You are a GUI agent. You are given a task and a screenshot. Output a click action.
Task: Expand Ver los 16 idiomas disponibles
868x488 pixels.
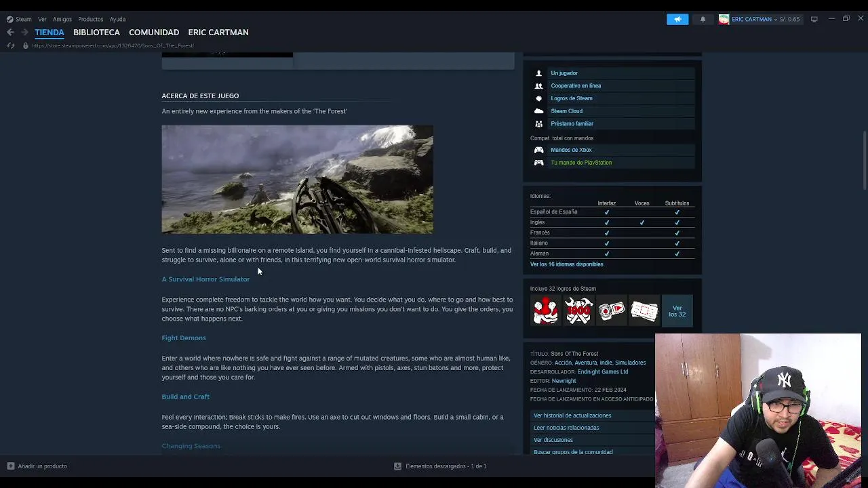click(x=566, y=264)
